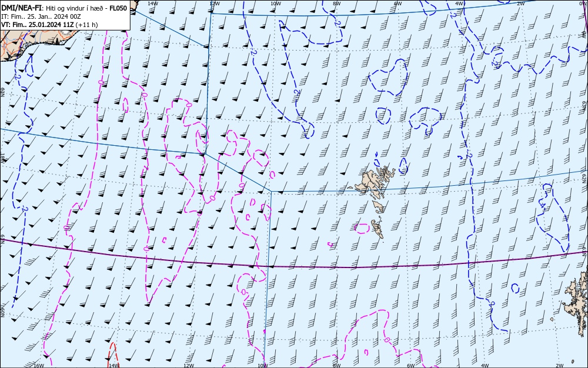Click the 14W longitude label on bottom edge
The width and height of the screenshot is (588, 368).
pyautogui.click(x=113, y=366)
